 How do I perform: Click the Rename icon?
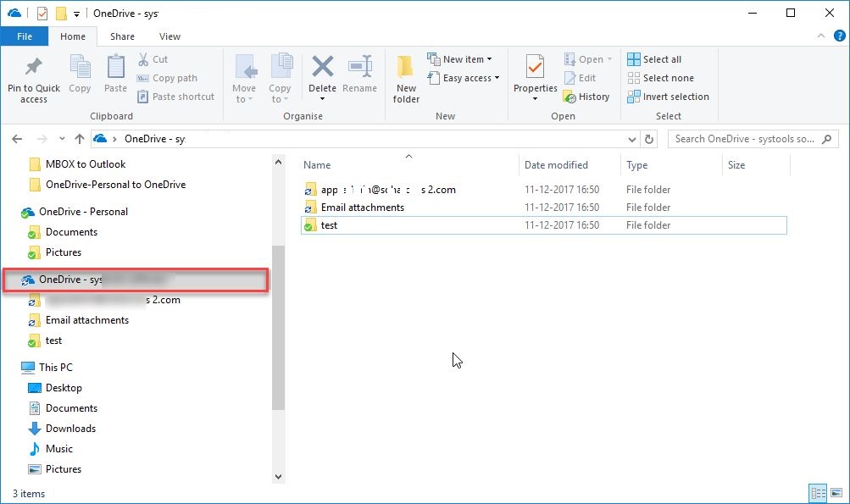(360, 67)
